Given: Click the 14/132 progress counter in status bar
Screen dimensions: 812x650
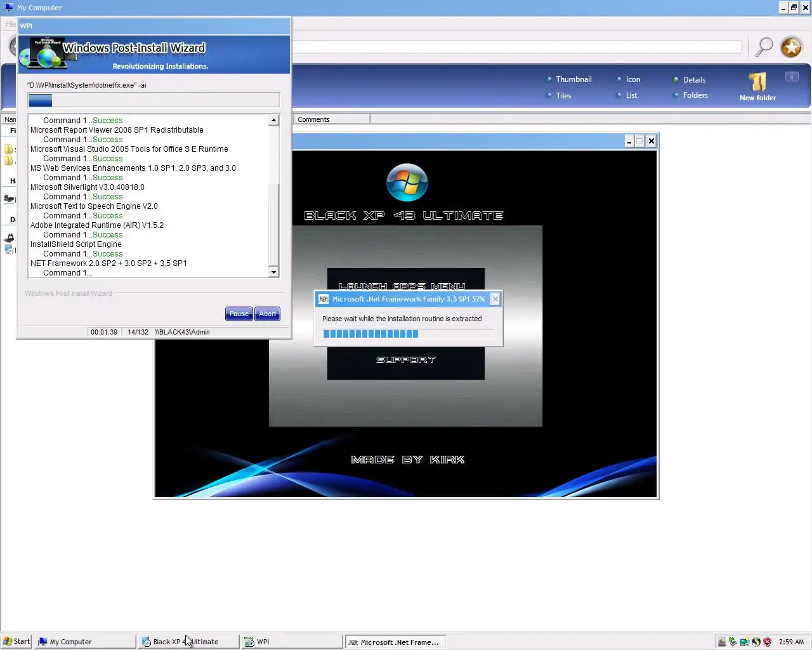Looking at the screenshot, I should tap(138, 332).
